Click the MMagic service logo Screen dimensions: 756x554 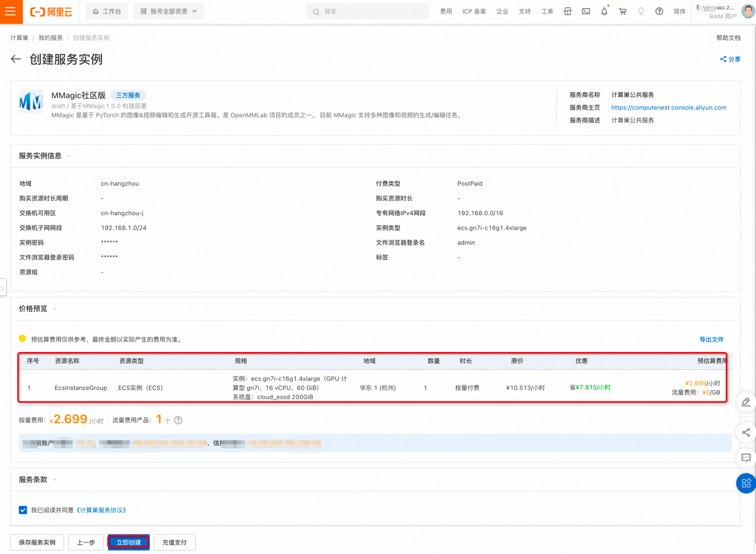point(31,102)
